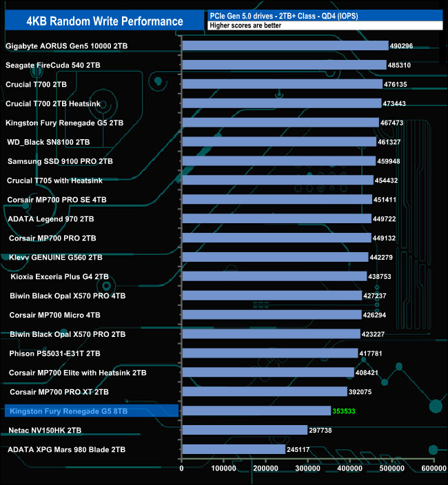Select the Biwin Black Opal X570 PRO 4TB label
The height and width of the screenshot is (485, 448).
pyautogui.click(x=68, y=296)
